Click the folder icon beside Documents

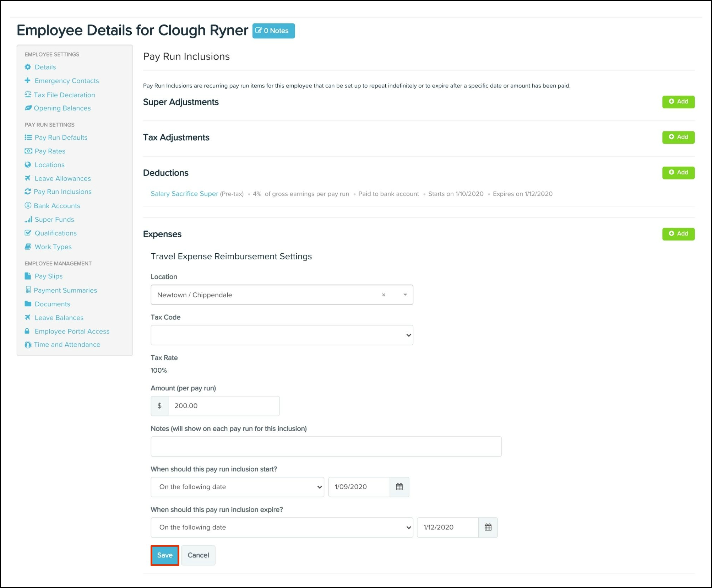pos(28,304)
